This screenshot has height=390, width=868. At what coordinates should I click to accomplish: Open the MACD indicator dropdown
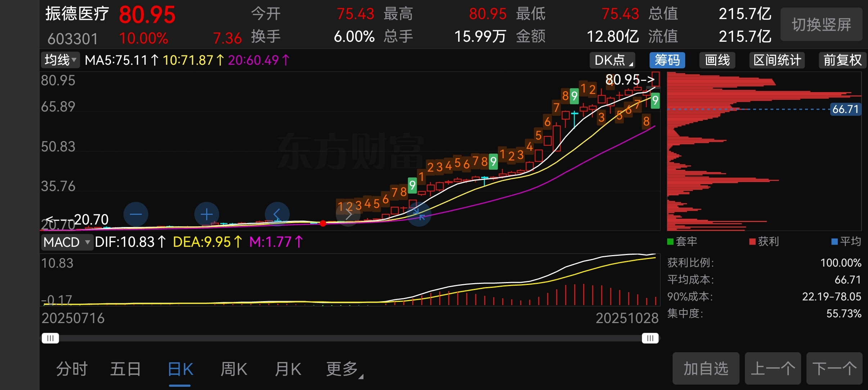pyautogui.click(x=67, y=242)
